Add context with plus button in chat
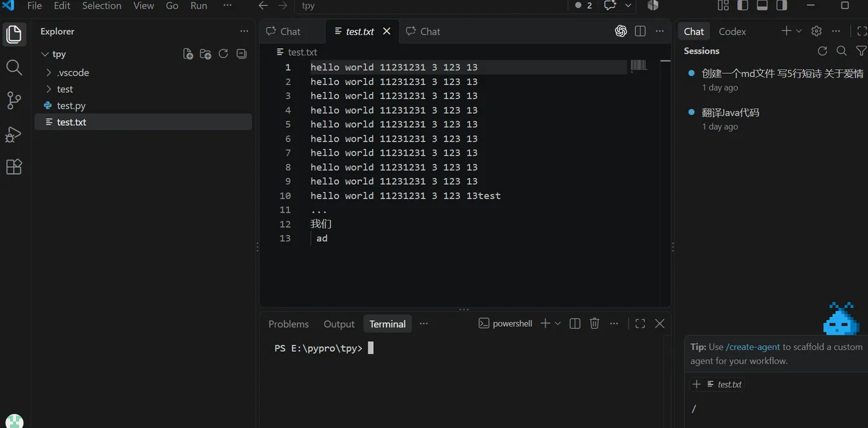The height and width of the screenshot is (428, 868). [x=696, y=384]
